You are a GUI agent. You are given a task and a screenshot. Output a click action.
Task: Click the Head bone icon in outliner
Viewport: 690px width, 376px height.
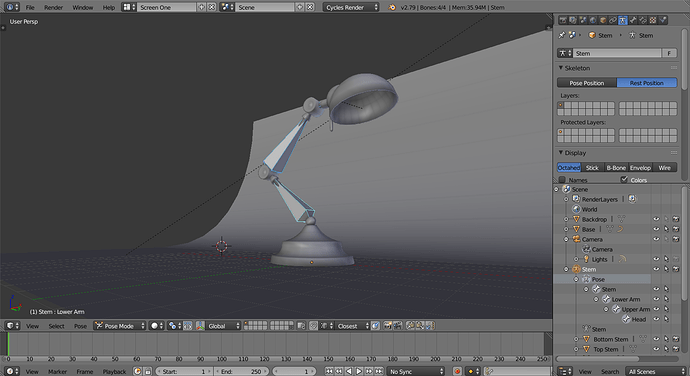[x=626, y=319]
